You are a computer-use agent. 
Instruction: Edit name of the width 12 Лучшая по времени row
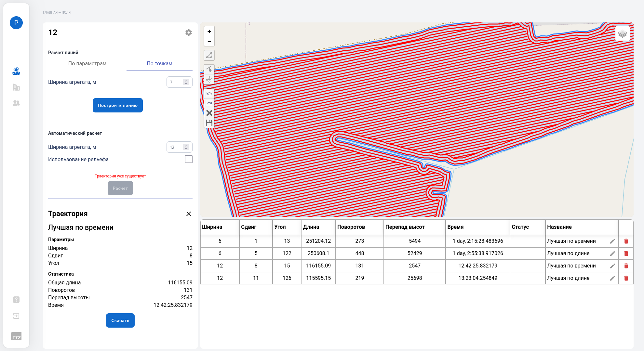pos(612,266)
